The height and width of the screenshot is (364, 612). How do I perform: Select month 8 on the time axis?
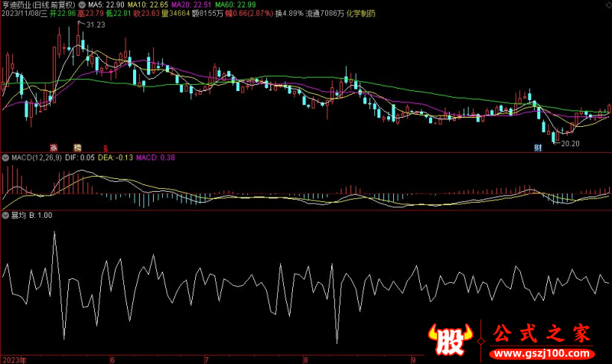pyautogui.click(x=305, y=359)
